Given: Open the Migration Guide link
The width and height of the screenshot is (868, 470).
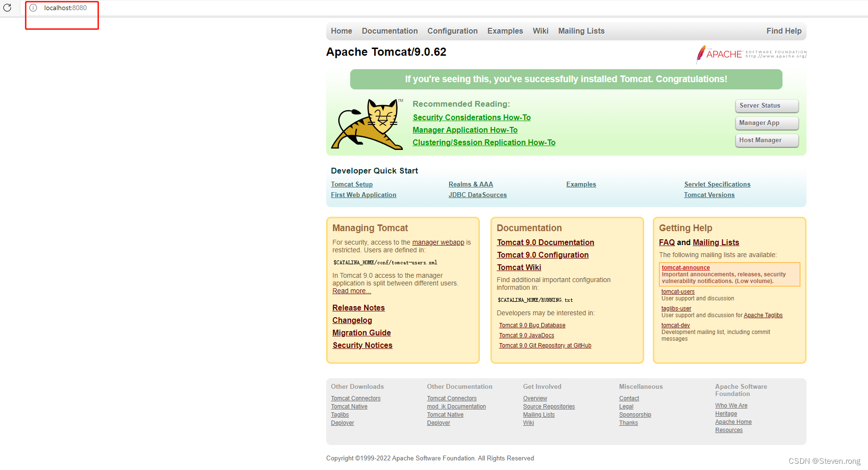Looking at the screenshot, I should tap(362, 333).
